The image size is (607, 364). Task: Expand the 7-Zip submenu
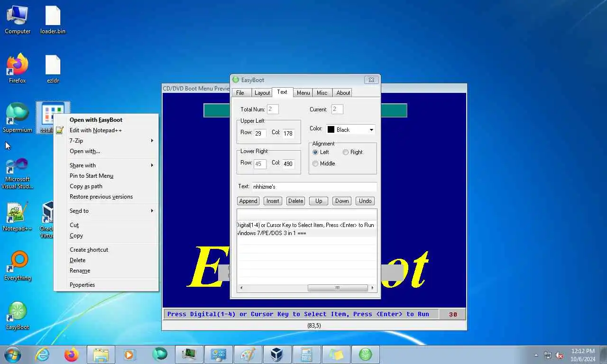click(106, 141)
